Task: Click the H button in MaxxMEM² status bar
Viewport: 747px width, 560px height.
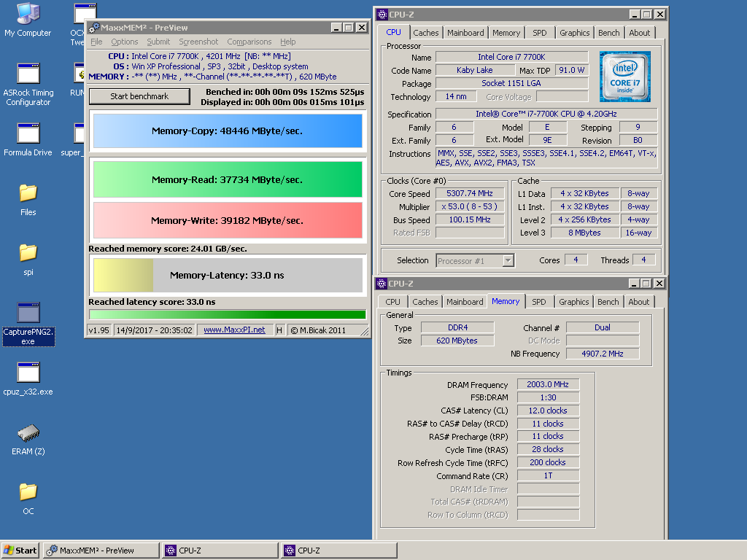Action: pyautogui.click(x=279, y=330)
